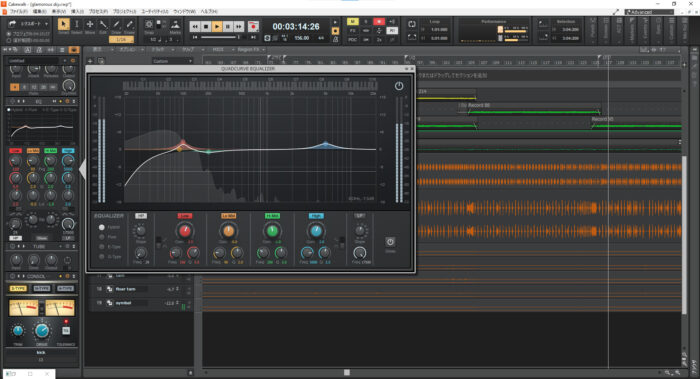Click the 00:03:14:26 time display
700x379 pixels.
(x=296, y=27)
